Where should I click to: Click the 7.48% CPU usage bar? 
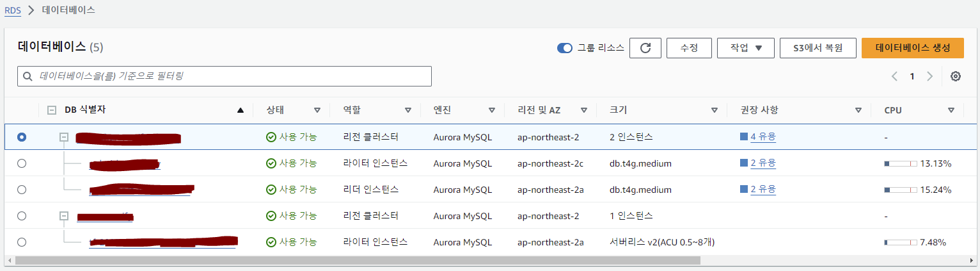(900, 242)
